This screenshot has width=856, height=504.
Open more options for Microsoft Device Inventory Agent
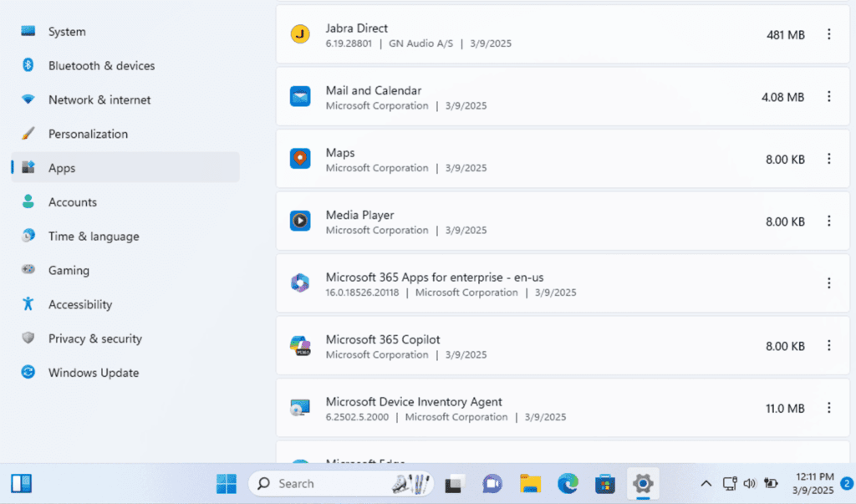coord(829,408)
